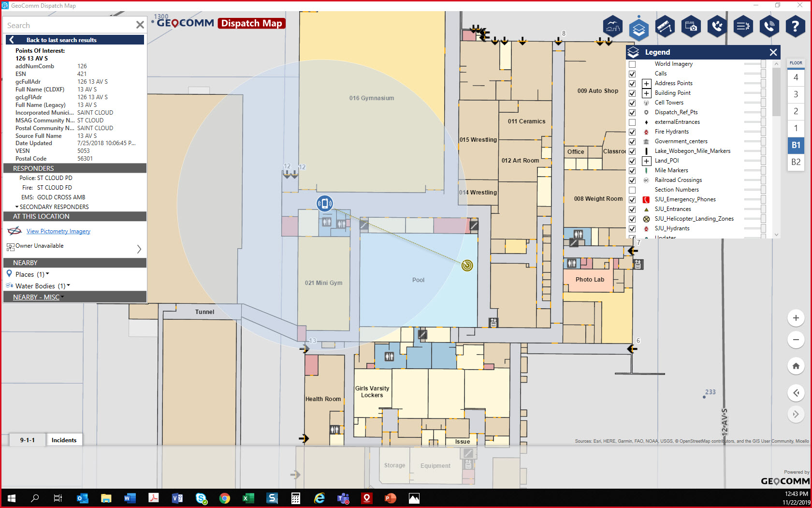
Task: Collapse the Secondary Responders section
Action: coord(16,207)
